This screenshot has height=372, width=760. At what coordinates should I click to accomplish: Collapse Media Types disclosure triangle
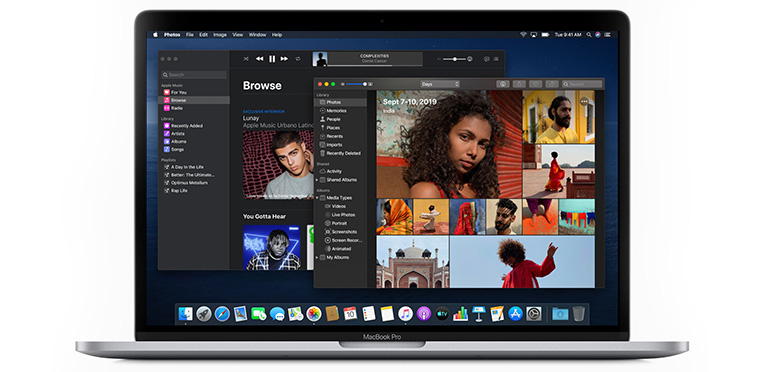point(317,198)
